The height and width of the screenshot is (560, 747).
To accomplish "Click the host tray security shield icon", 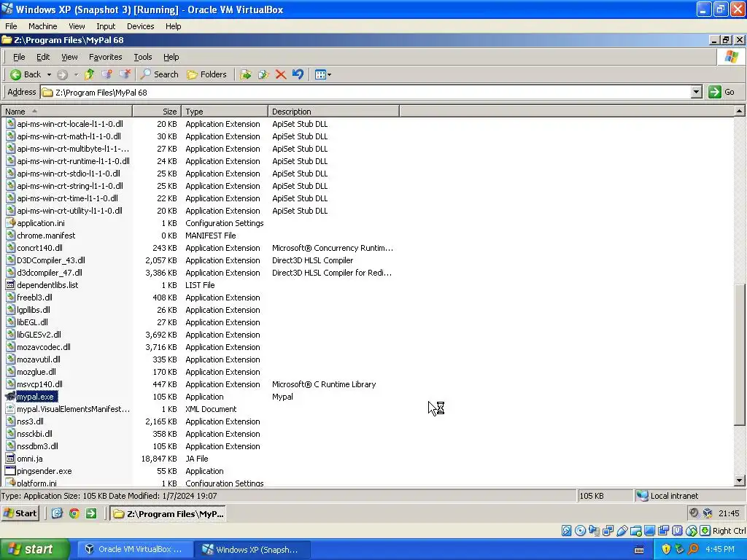I will pos(666,549).
